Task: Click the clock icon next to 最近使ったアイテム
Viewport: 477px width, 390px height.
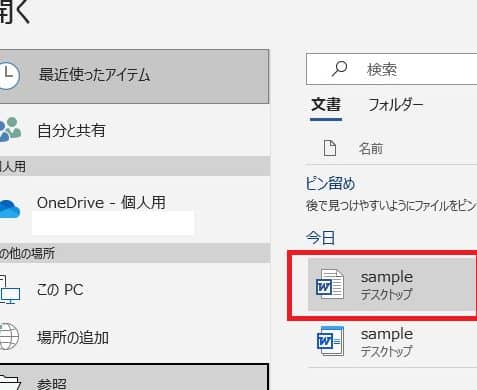Action: pos(9,75)
